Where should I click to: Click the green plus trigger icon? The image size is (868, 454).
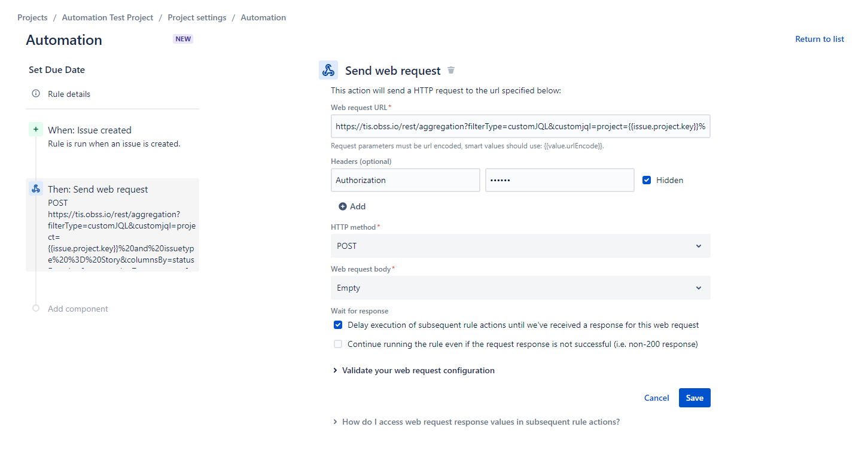click(x=36, y=130)
